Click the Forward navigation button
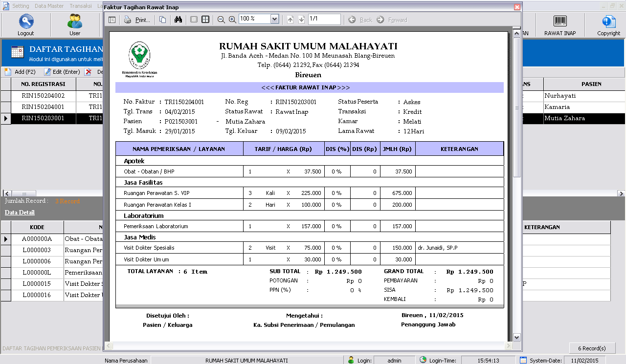 [392, 20]
